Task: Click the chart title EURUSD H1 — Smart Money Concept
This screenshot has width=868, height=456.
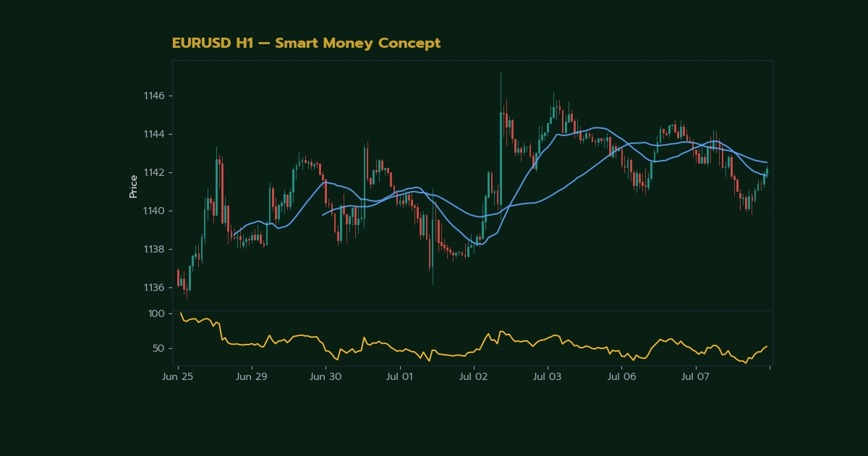Action: (306, 43)
